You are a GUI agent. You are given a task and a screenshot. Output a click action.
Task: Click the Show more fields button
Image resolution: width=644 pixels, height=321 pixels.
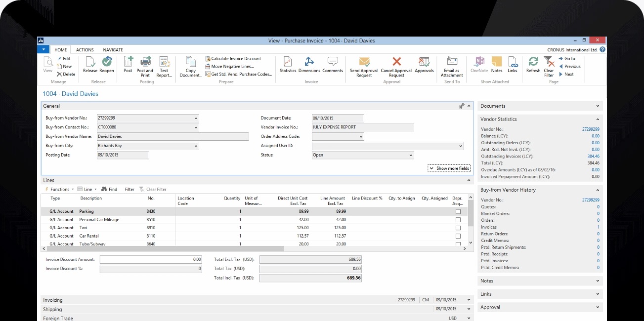(449, 168)
